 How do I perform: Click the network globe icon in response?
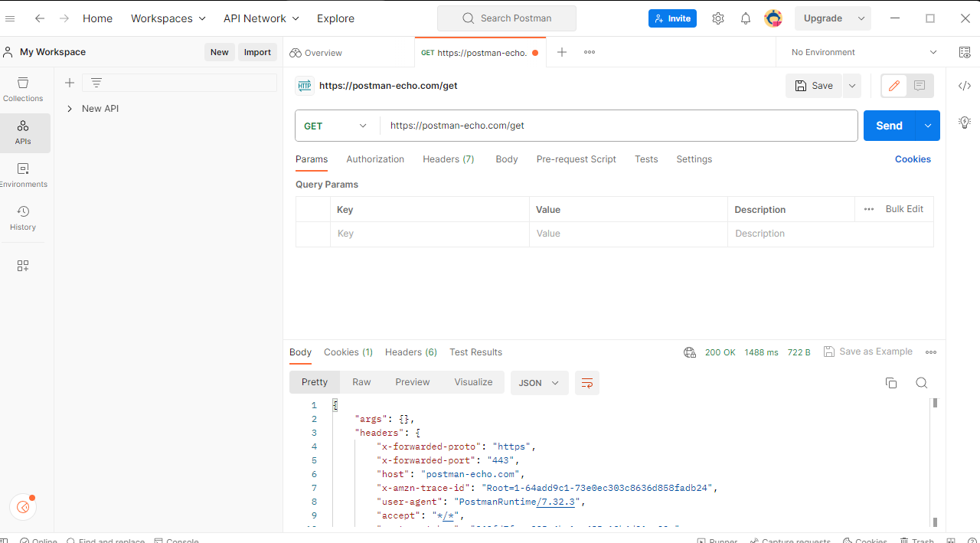pos(690,352)
